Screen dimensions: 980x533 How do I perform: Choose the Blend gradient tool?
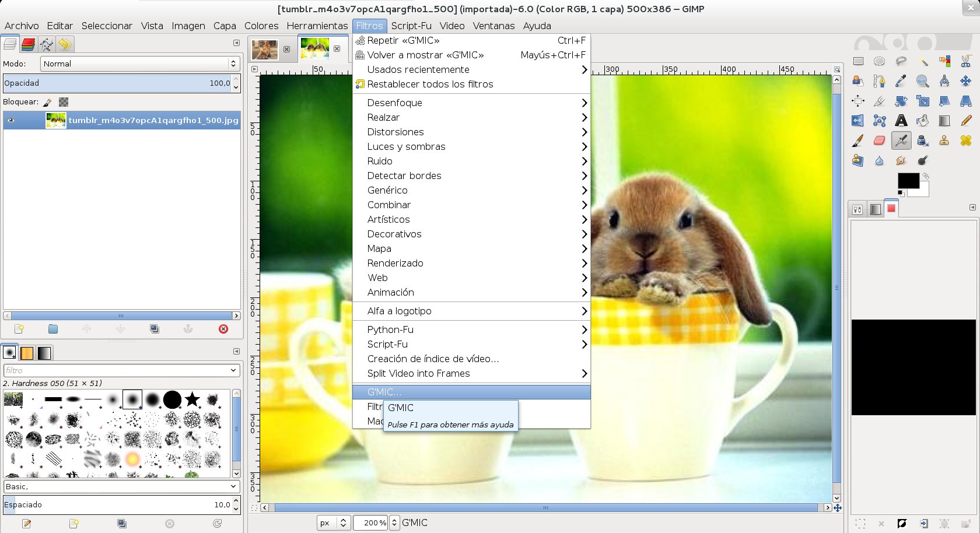pos(944,121)
